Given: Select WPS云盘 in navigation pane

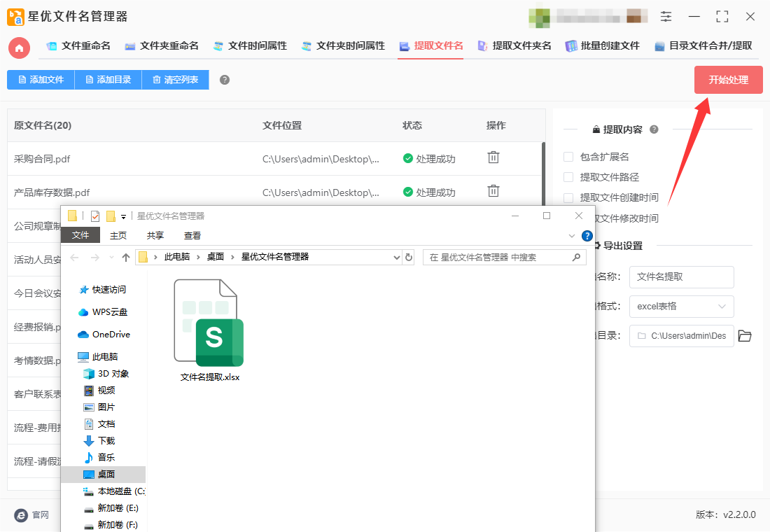Looking at the screenshot, I should (103, 312).
